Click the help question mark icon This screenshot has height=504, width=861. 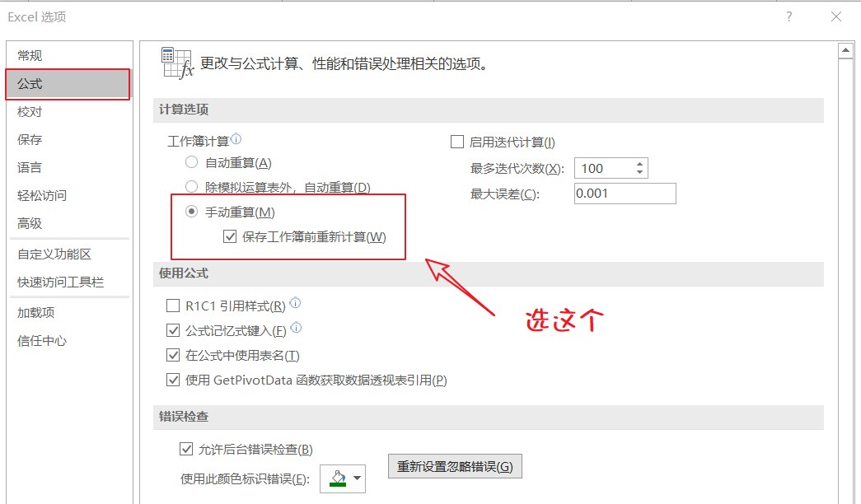pos(789,16)
